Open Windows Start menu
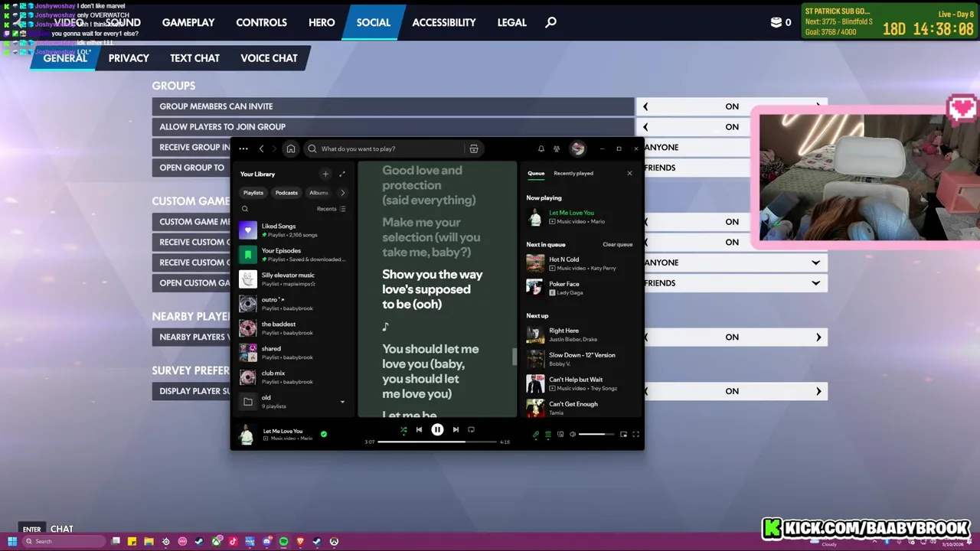This screenshot has width=980, height=551. coord(11,541)
